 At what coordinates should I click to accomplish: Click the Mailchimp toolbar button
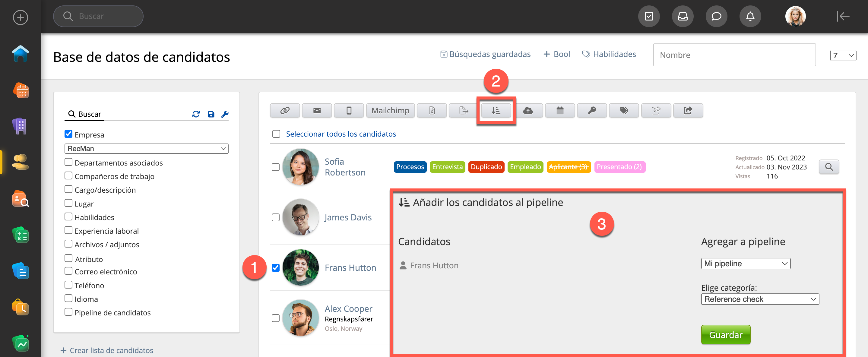click(x=390, y=110)
